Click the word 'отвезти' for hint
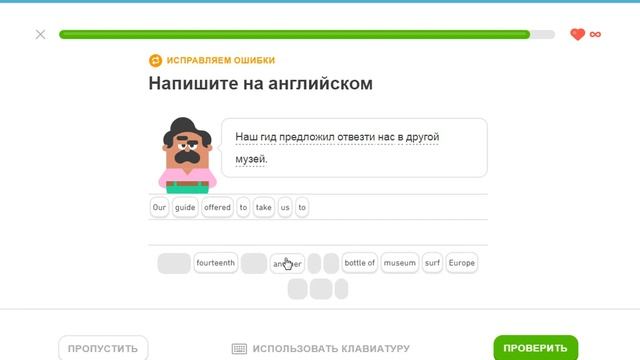 356,137
